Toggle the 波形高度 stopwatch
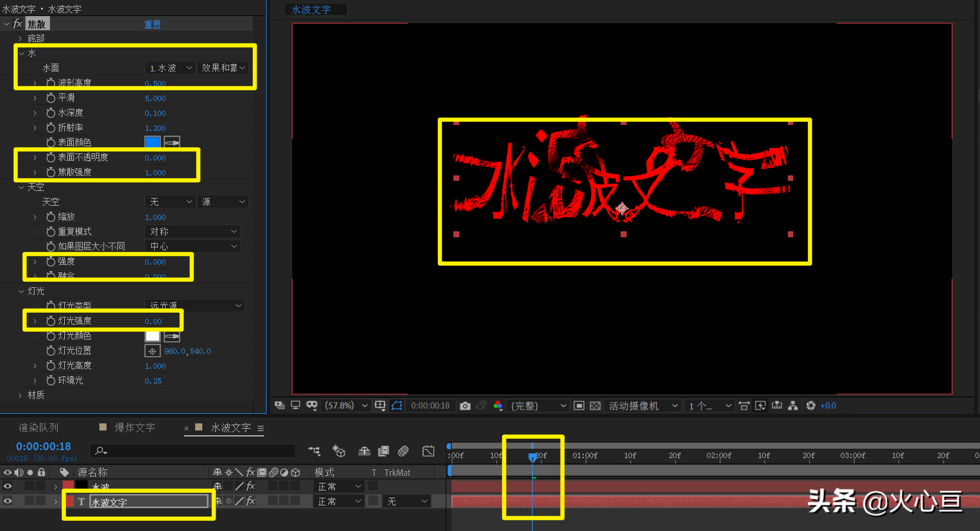 pos(51,83)
